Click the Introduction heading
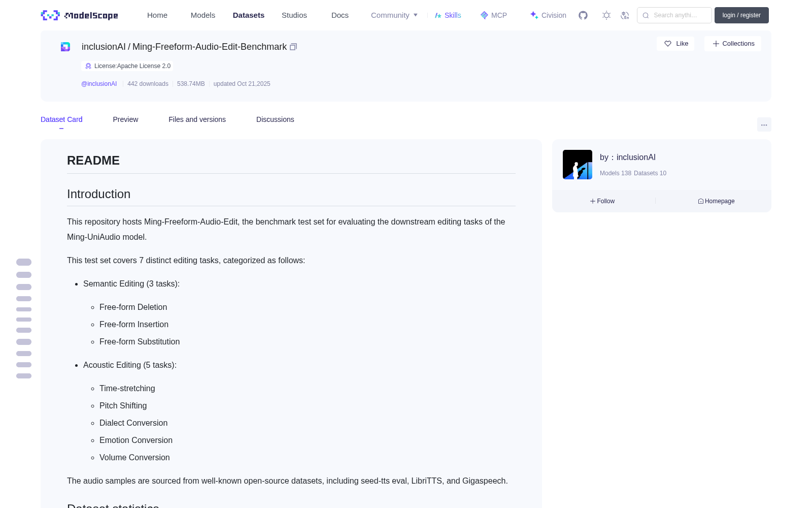Image resolution: width=812 pixels, height=508 pixels. [98, 194]
